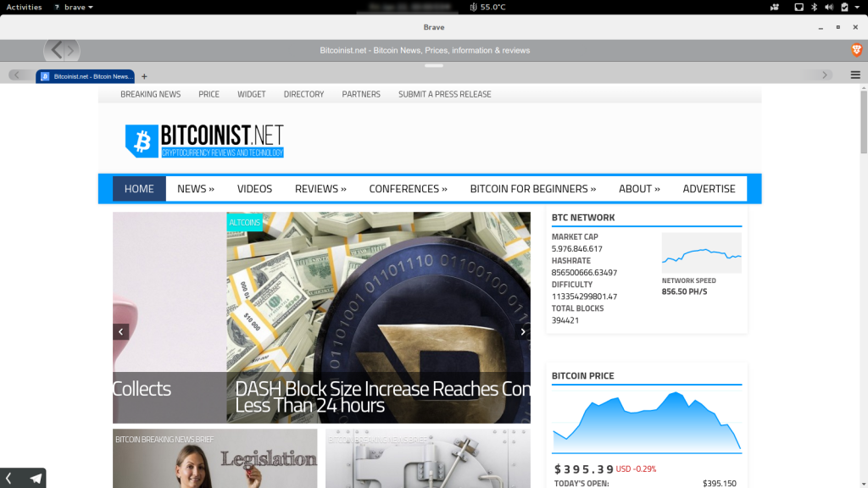
Task: Click the partially visible Collects slide
Action: click(170, 318)
